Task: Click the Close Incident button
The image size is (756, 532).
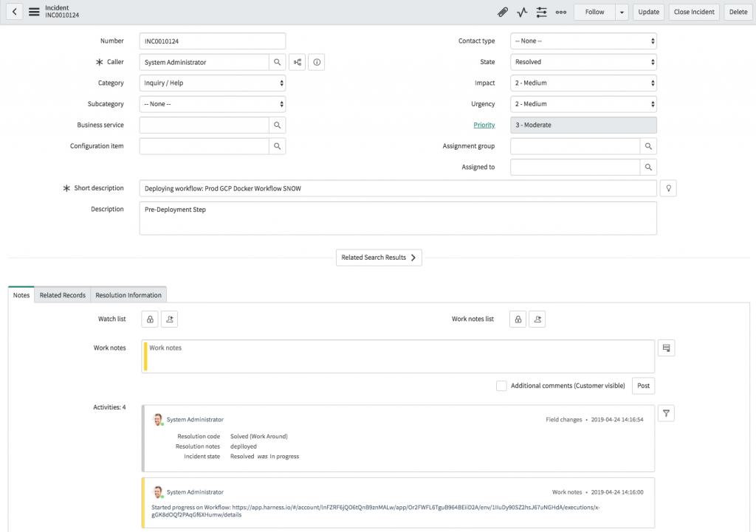Action: (694, 12)
